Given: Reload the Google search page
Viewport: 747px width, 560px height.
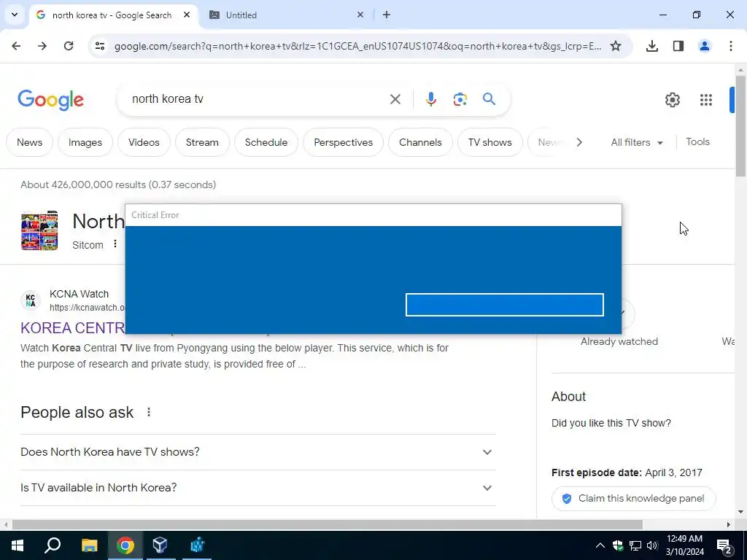Looking at the screenshot, I should (x=69, y=46).
